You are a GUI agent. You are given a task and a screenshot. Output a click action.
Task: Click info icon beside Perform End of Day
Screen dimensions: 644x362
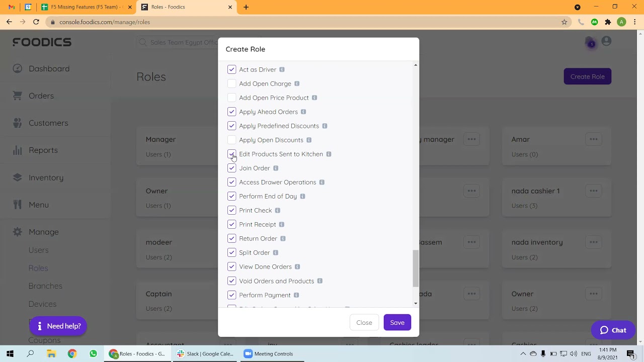click(x=302, y=196)
